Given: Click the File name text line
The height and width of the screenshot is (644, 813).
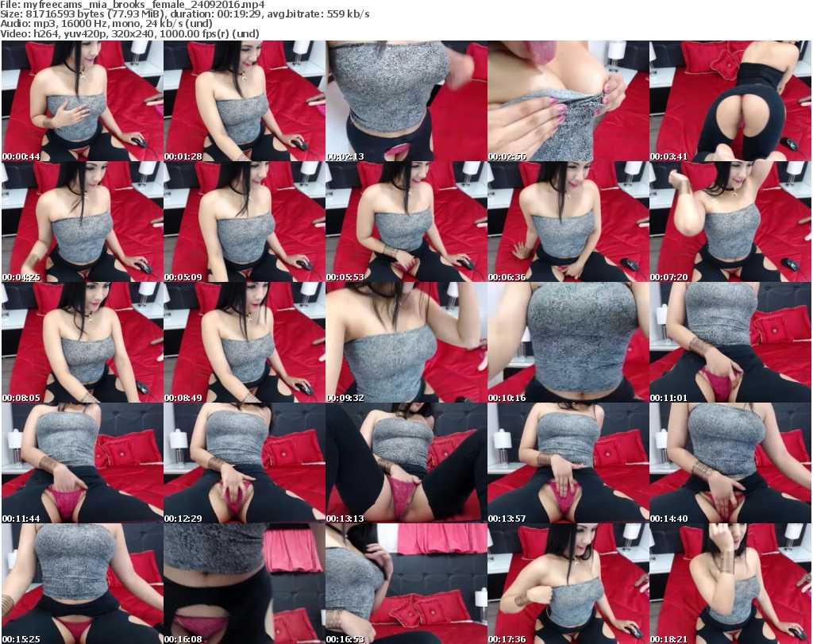Looking at the screenshot, I should click(133, 5).
